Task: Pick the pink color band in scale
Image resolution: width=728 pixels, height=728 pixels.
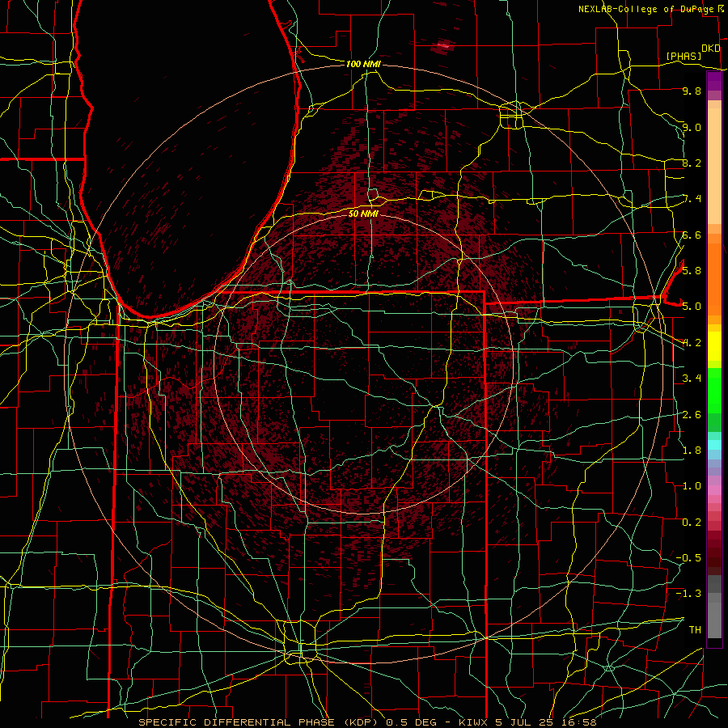Action: pyautogui.click(x=714, y=489)
